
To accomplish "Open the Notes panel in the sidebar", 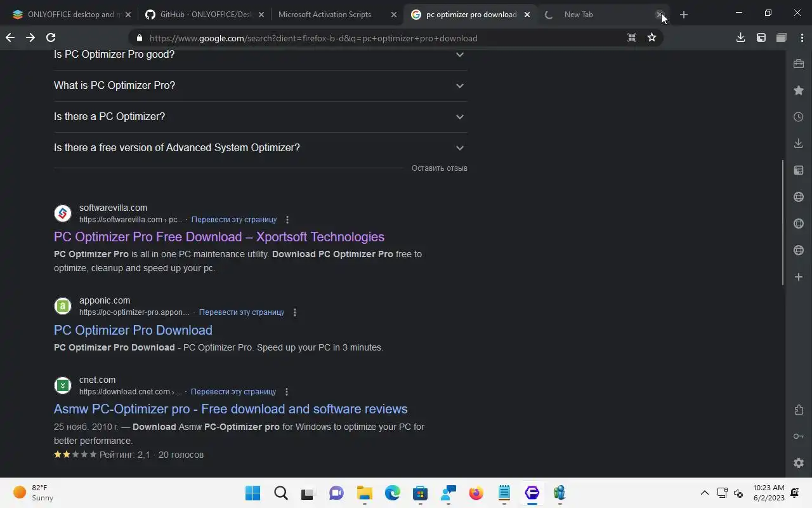I will pos(799,170).
